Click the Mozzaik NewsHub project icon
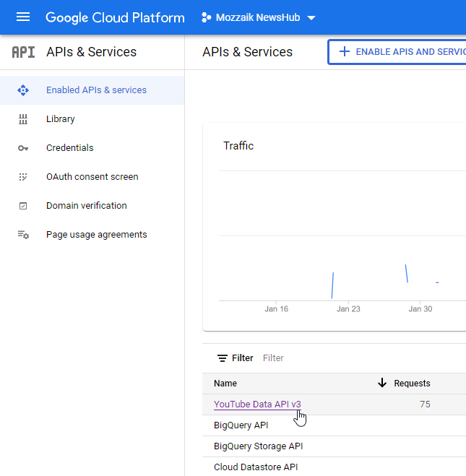Screen dimensions: 466x476 (x=207, y=17)
